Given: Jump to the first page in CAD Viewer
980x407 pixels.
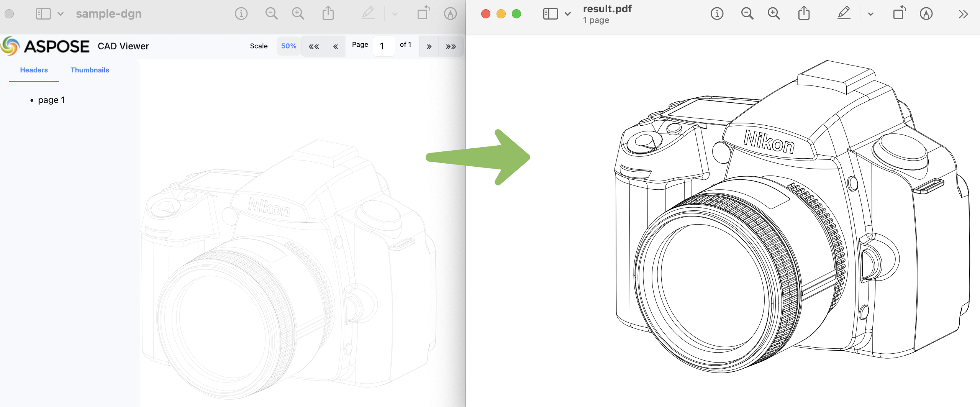Looking at the screenshot, I should [x=314, y=46].
